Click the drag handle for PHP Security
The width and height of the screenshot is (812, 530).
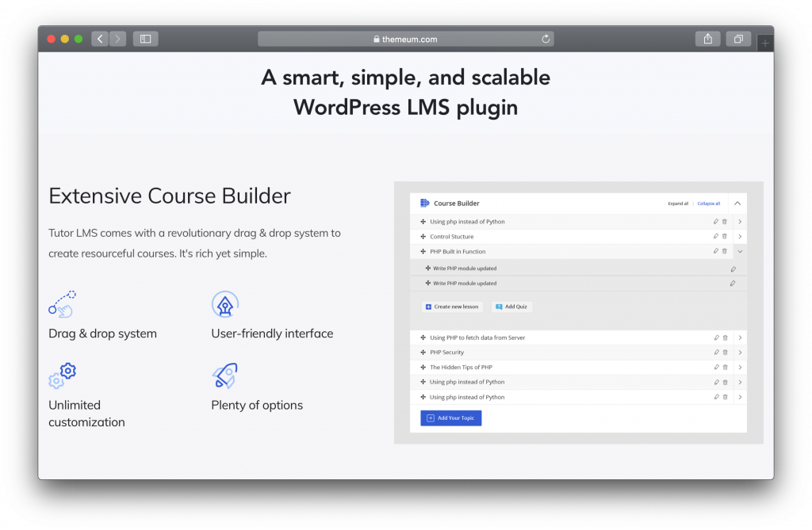(x=423, y=353)
